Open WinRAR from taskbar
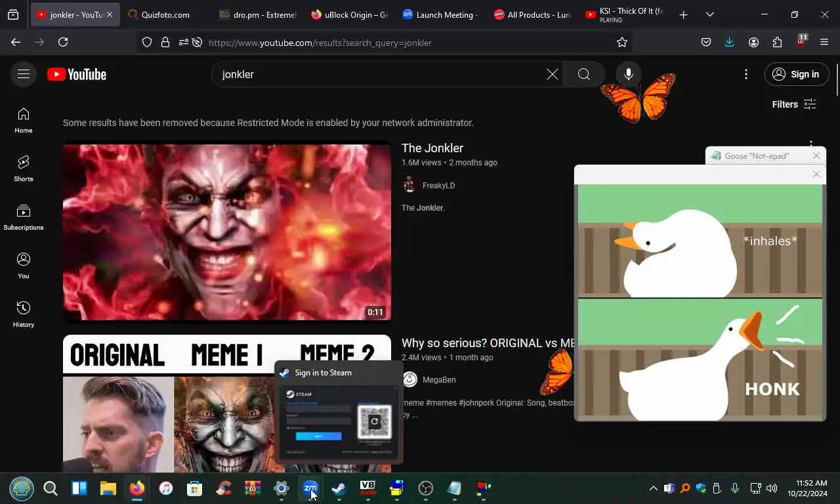 (252, 488)
